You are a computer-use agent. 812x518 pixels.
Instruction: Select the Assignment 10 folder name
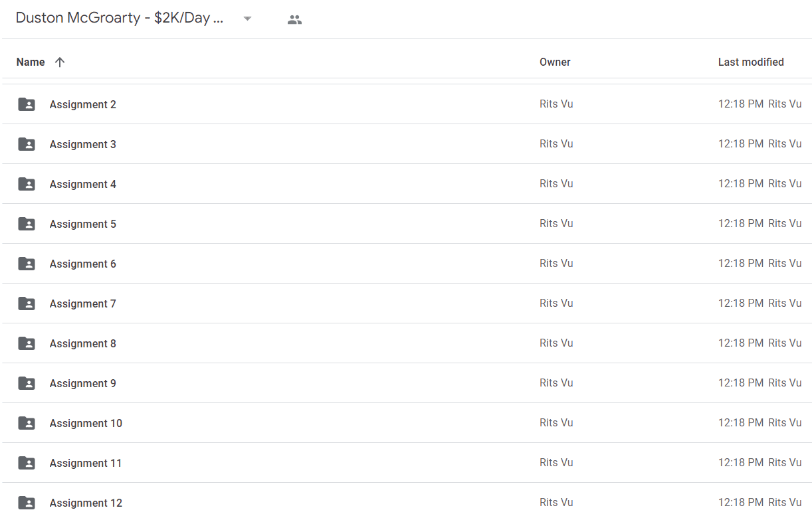[86, 423]
